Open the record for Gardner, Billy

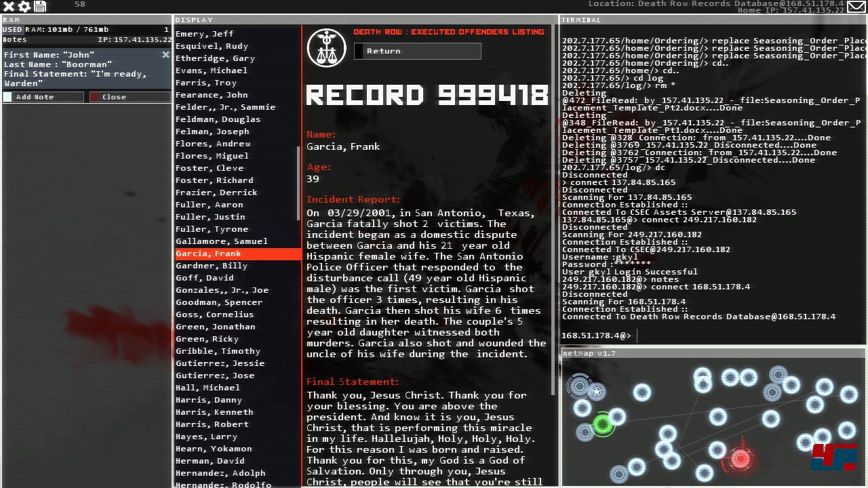coord(212,266)
